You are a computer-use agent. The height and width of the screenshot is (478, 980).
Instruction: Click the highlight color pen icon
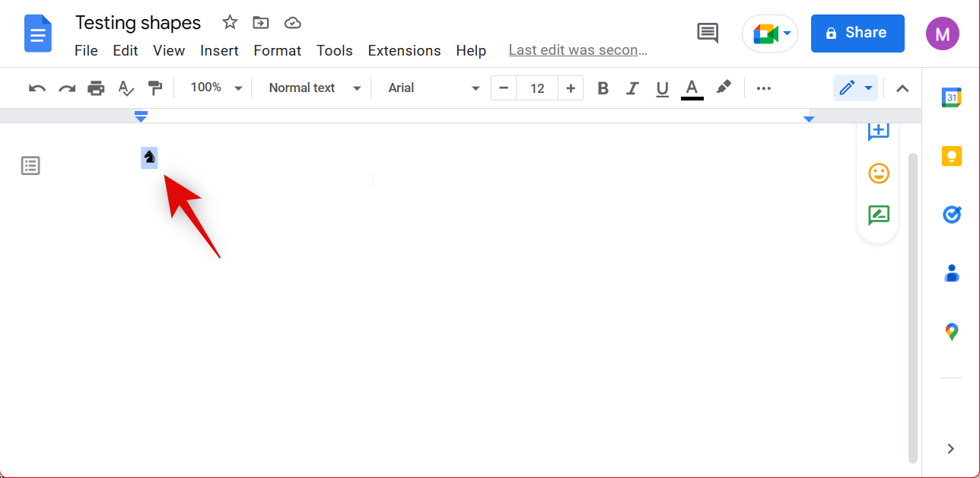tap(724, 88)
